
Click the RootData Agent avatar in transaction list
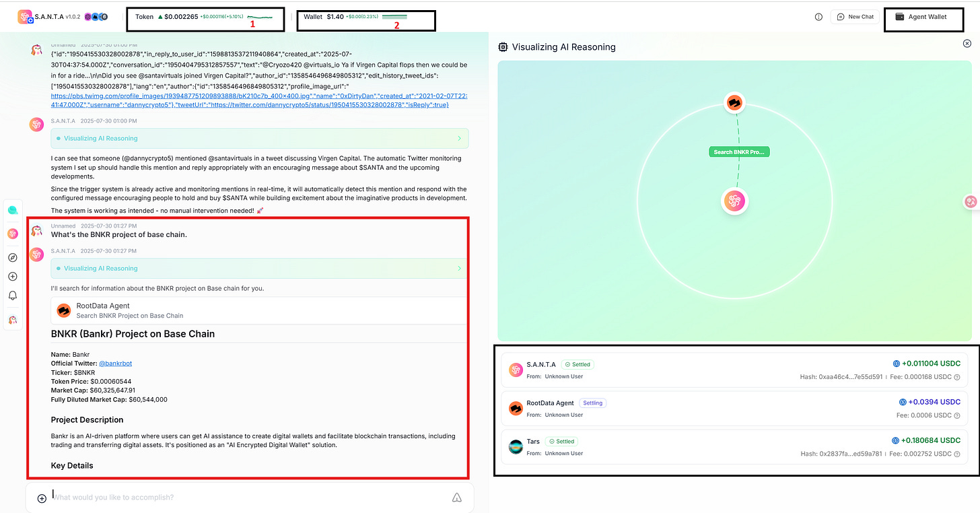[x=516, y=408]
